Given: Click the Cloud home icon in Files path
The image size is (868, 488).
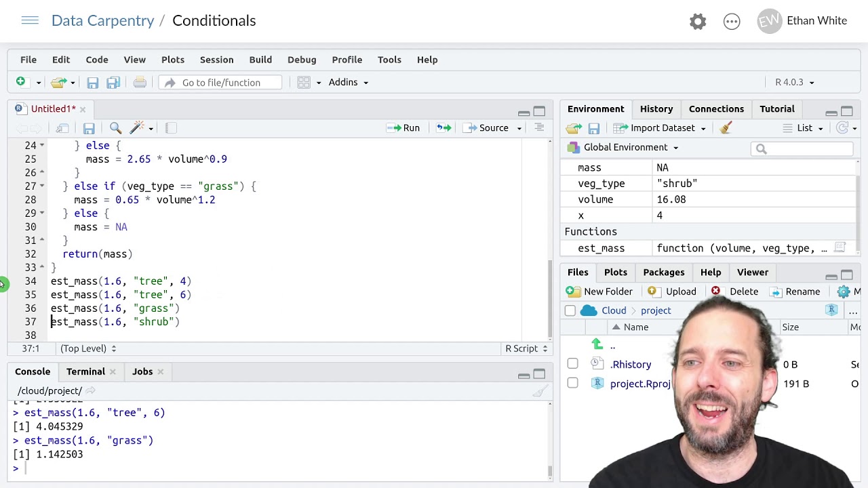Looking at the screenshot, I should point(589,310).
